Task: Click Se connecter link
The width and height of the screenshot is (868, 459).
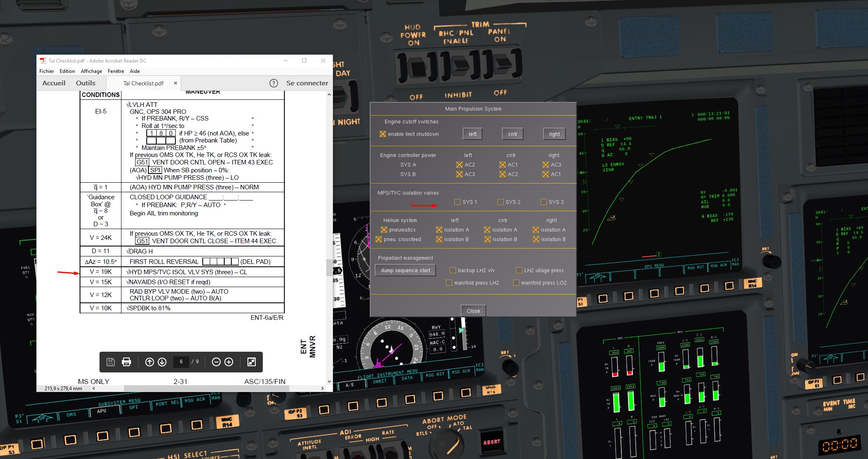Action: 307,83
